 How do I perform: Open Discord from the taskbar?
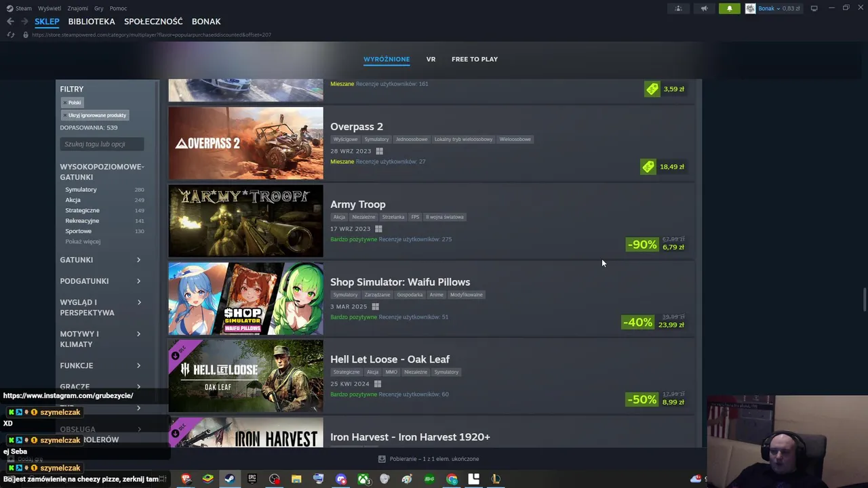(341, 479)
